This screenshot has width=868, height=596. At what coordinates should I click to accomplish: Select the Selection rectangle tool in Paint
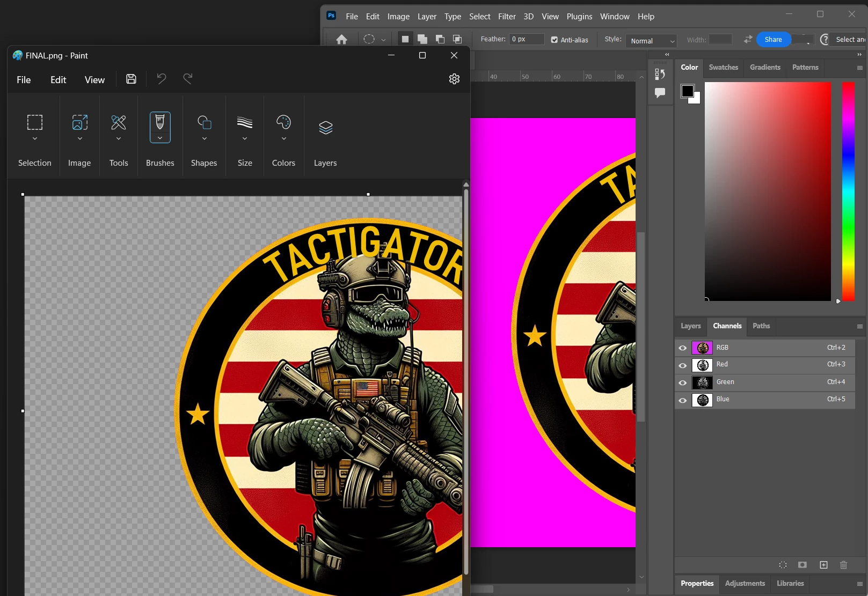35,122
